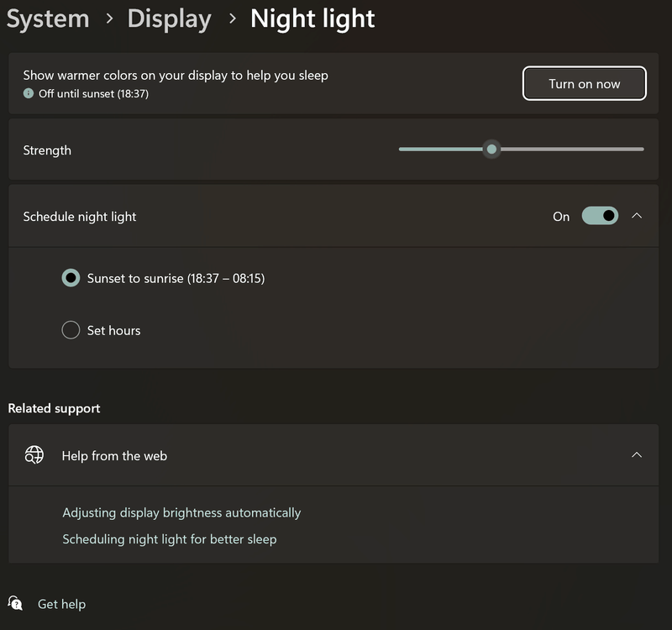Toggle the Schedule night light switch off
The height and width of the screenshot is (630, 672).
tap(600, 216)
